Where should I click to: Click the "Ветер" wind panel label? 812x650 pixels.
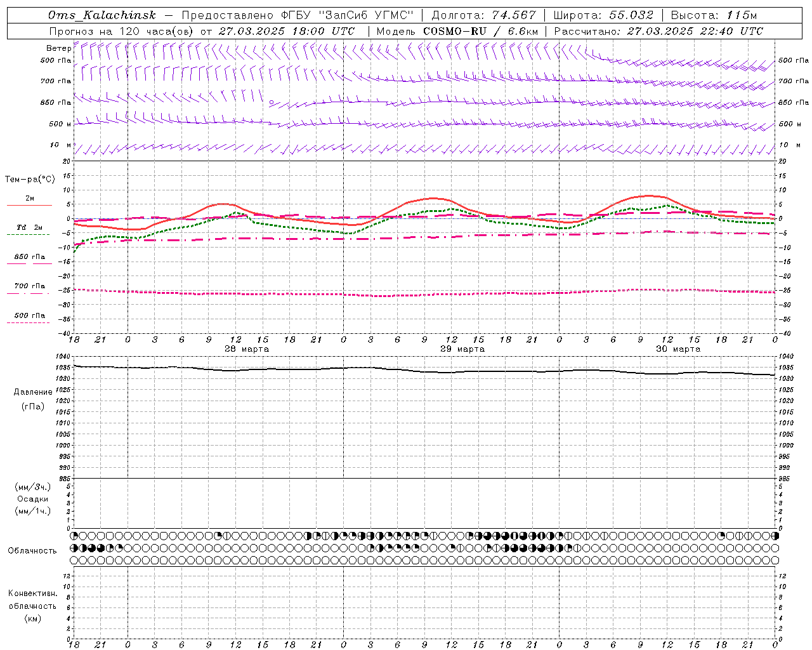click(58, 48)
